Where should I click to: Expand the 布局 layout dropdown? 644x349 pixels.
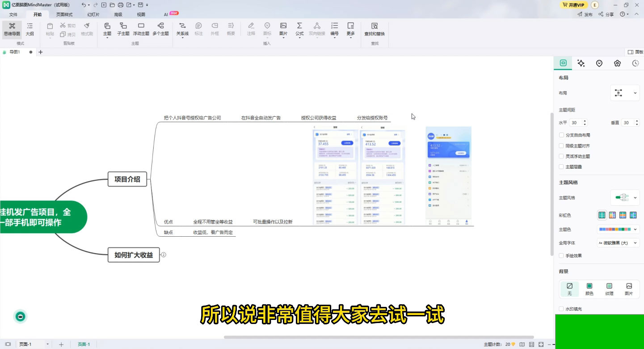click(x=625, y=93)
